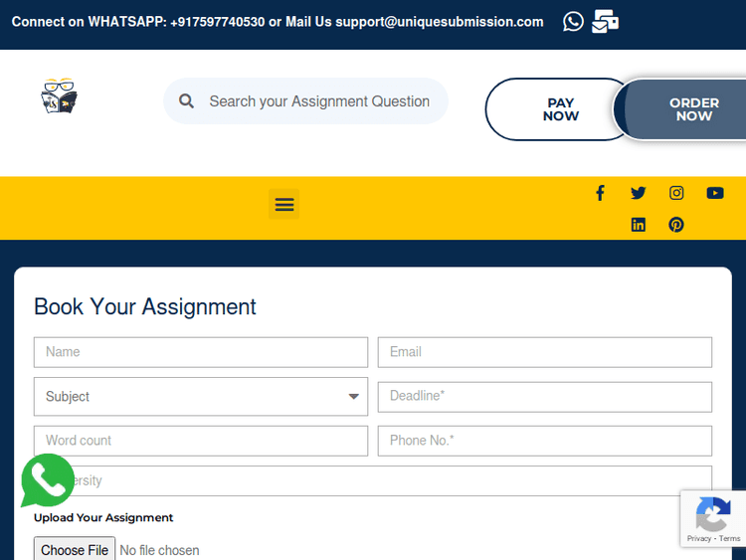Click into the Email input field

click(x=545, y=352)
